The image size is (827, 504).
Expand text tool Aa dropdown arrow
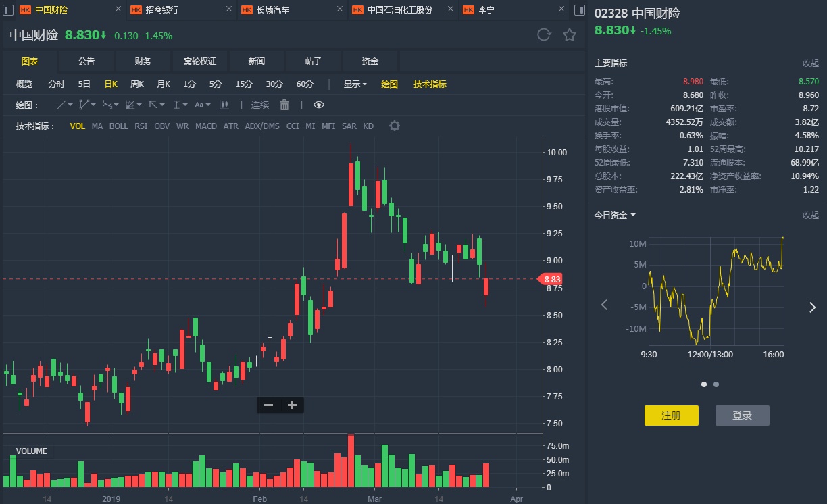[x=208, y=105]
